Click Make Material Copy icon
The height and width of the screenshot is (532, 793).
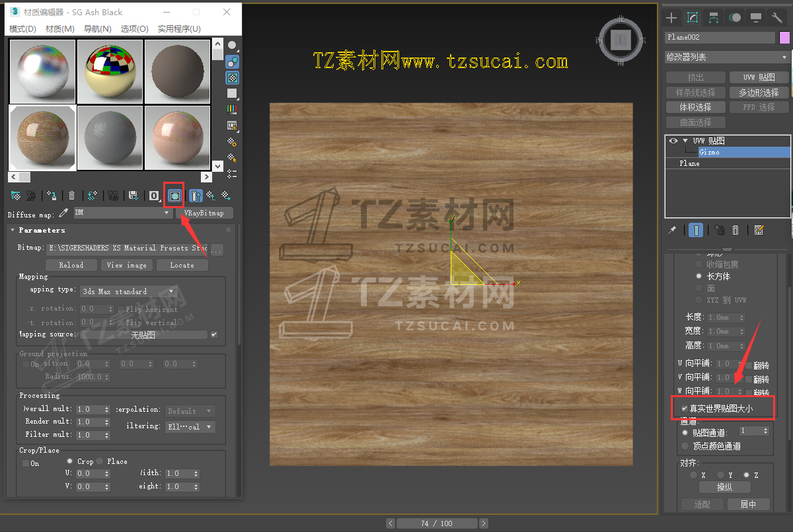pyautogui.click(x=93, y=196)
